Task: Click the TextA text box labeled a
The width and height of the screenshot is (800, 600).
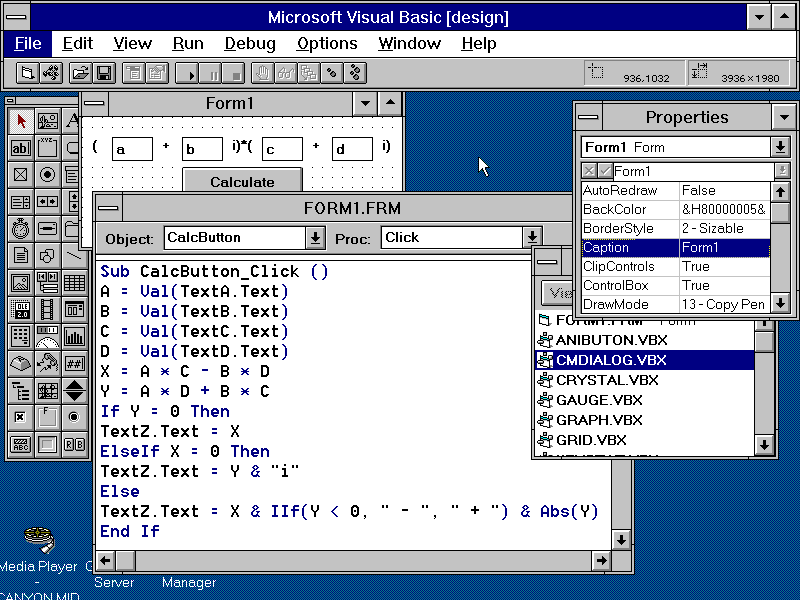Action: 131,150
